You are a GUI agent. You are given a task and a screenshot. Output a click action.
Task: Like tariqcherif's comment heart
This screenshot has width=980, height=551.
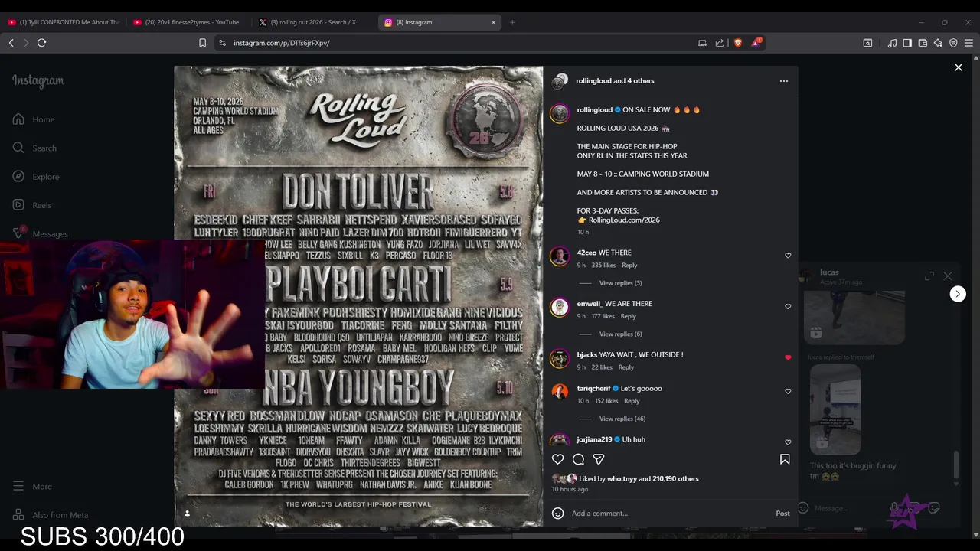[x=788, y=391]
